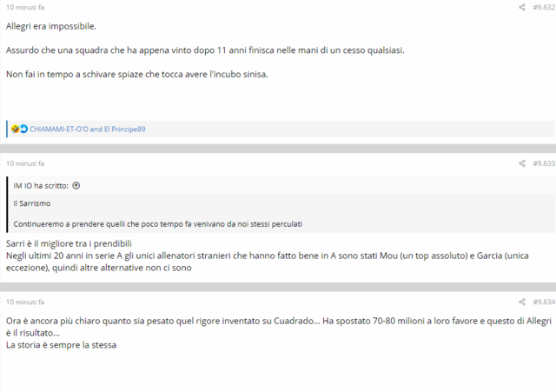Click timestamp of the Allegri era impossibile post
The height and width of the screenshot is (392, 556).
pyautogui.click(x=25, y=7)
